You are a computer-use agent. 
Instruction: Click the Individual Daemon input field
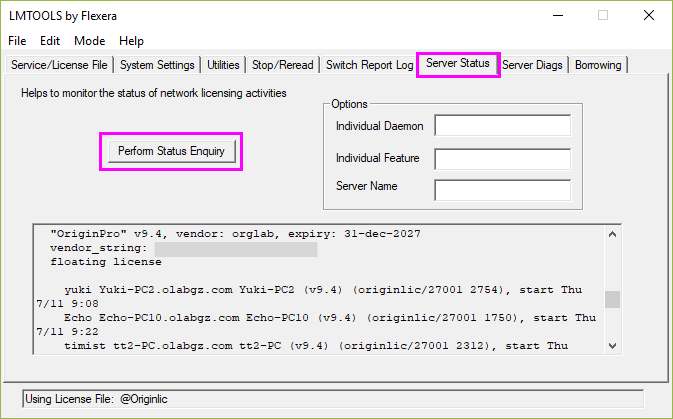[x=502, y=125]
